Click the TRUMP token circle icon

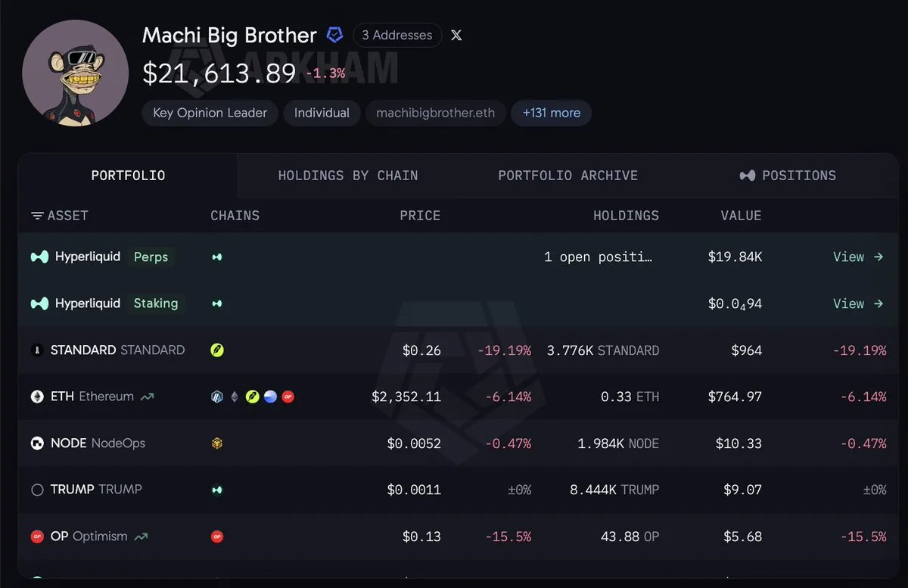37,490
